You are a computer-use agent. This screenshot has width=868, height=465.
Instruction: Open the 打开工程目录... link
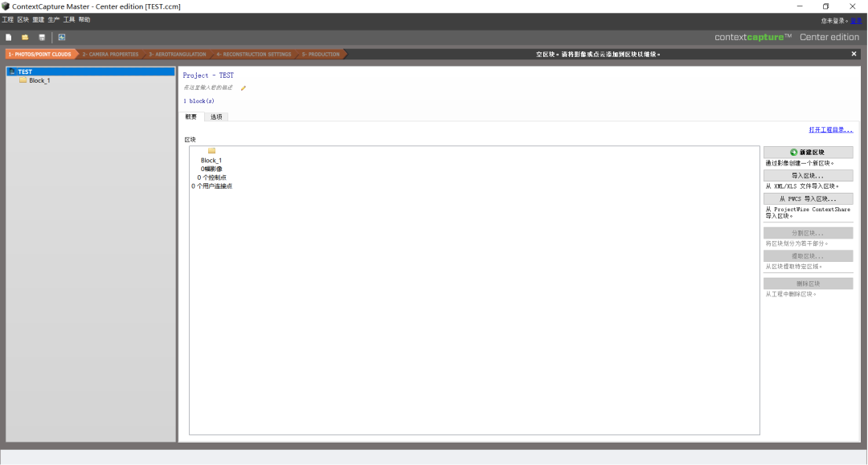(x=831, y=130)
